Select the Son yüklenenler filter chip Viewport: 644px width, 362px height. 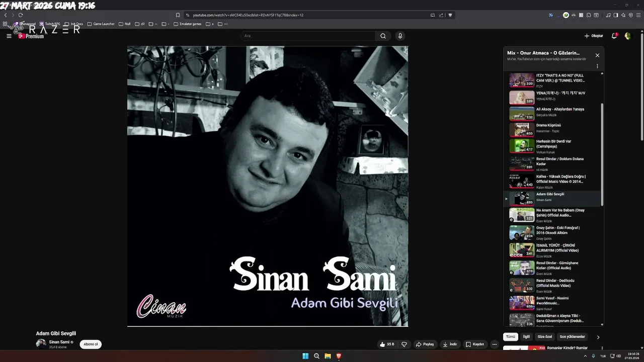(x=573, y=337)
